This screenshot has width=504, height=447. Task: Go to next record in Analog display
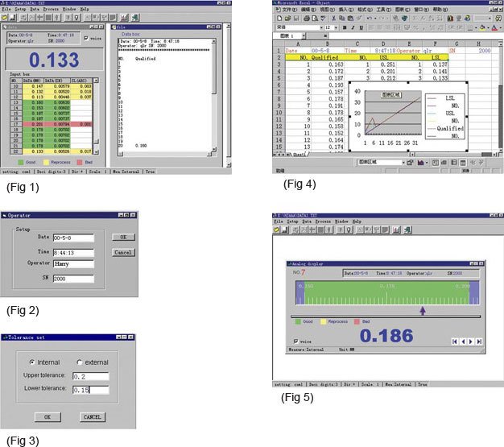pyautogui.click(x=471, y=341)
